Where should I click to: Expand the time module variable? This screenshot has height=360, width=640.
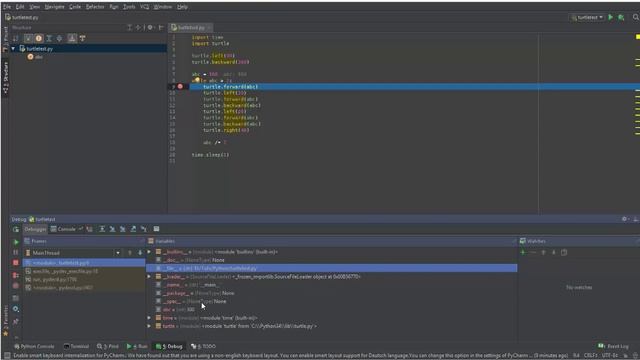tap(149, 318)
